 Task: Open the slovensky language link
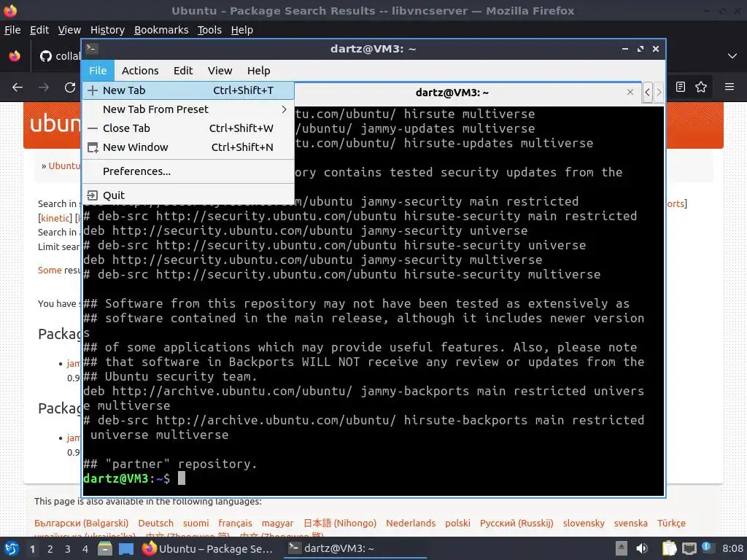(x=584, y=524)
